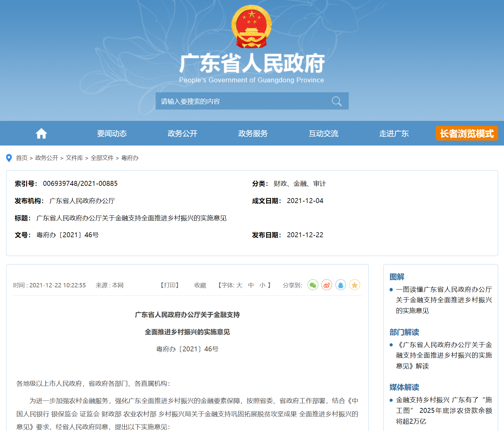504x431 pixels.
Task: Set font size to 中 (medium)
Action: point(251,285)
